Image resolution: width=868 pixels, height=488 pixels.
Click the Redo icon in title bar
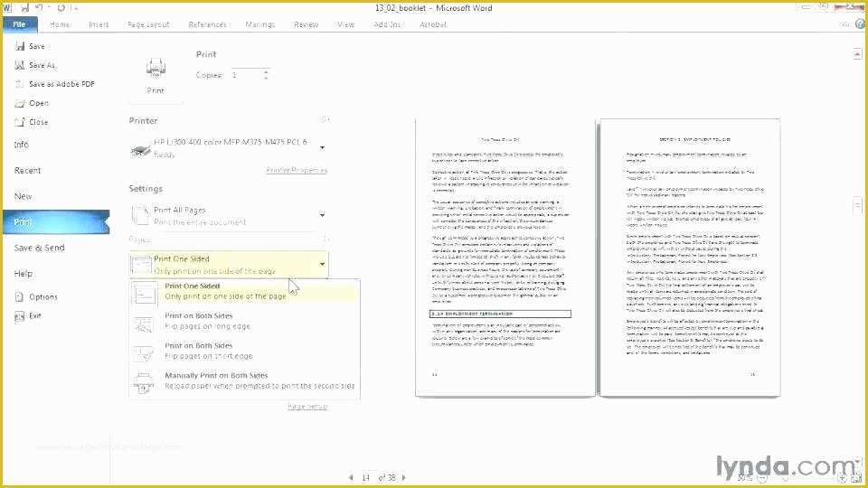[61, 8]
